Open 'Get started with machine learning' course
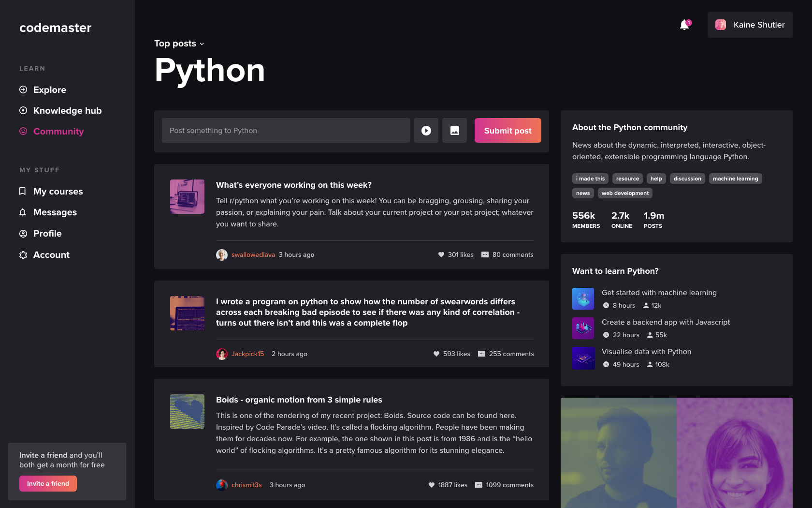Viewport: 812px width, 508px height. (x=659, y=293)
